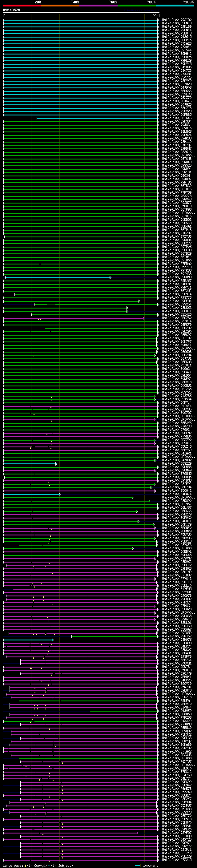
Task: Click the UniRef100_C0PRB5 label
Action: pos(177,115)
